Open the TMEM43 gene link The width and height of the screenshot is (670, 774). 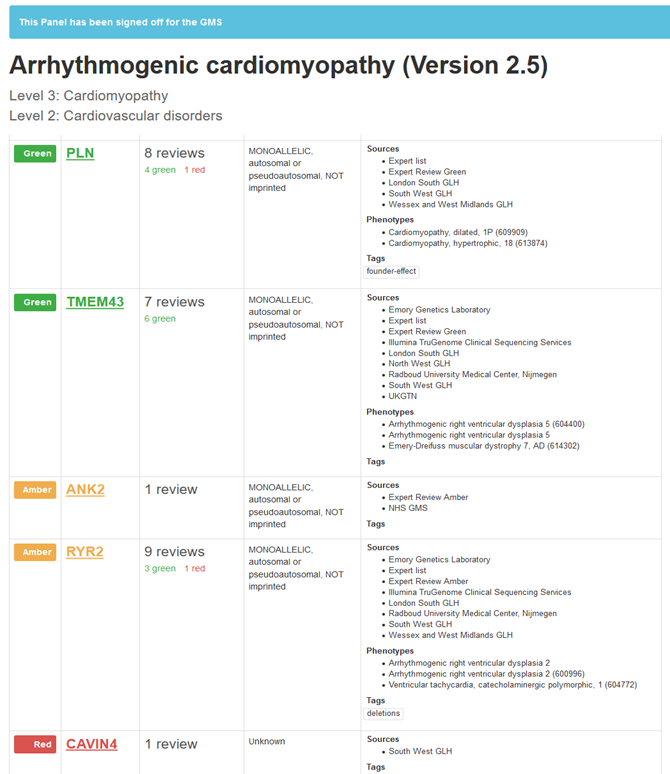pyautogui.click(x=95, y=301)
